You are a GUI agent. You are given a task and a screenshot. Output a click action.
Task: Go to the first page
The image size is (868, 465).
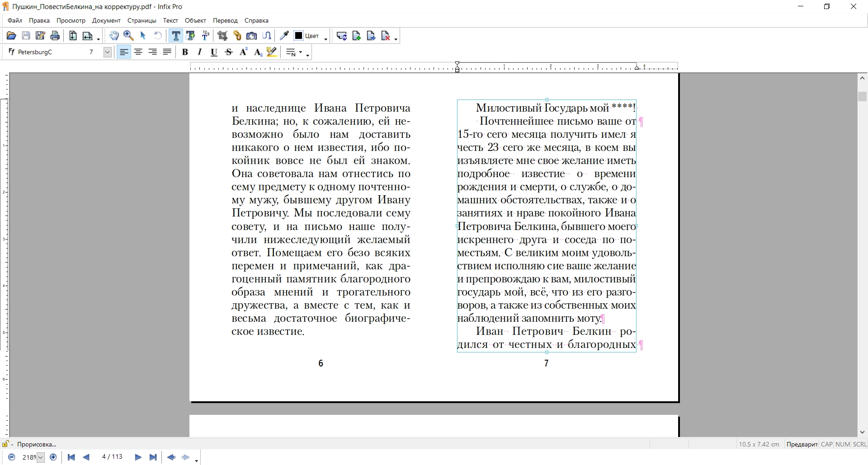click(x=71, y=457)
